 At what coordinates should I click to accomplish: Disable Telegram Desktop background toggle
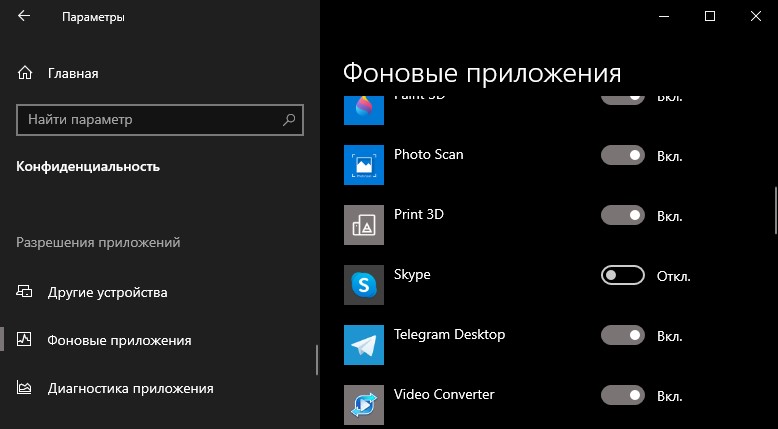coord(623,335)
